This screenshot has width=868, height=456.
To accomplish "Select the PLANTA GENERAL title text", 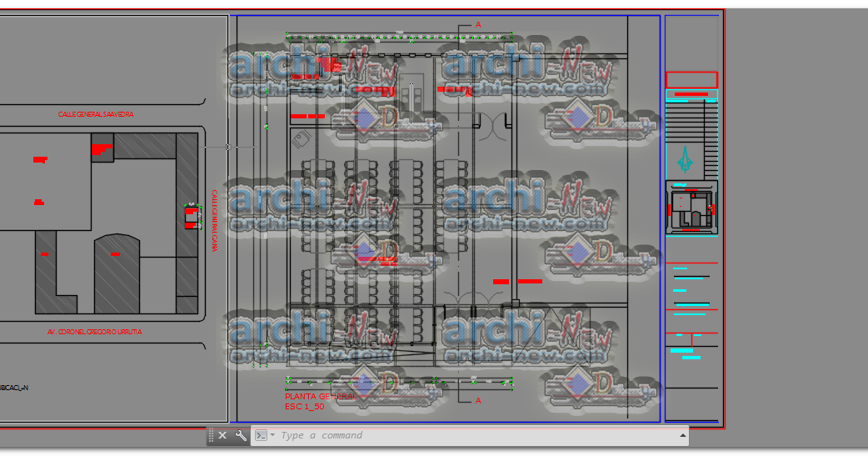I will click(x=321, y=397).
